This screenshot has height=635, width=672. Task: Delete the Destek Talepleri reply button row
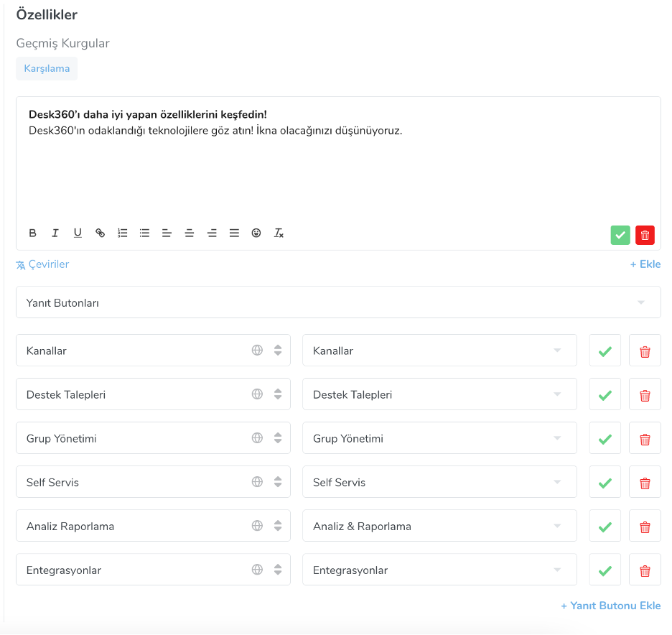[x=645, y=394]
